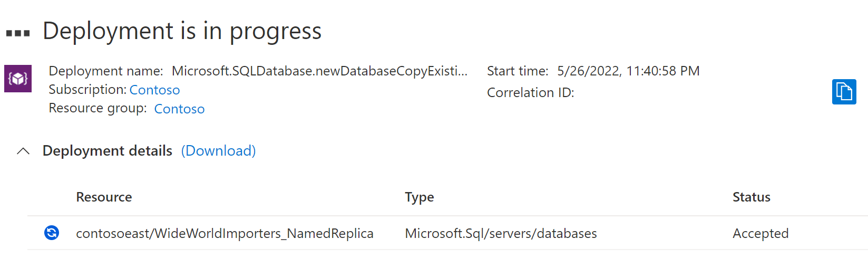868x258 pixels.
Task: Click the Status column header
Action: coord(751,197)
